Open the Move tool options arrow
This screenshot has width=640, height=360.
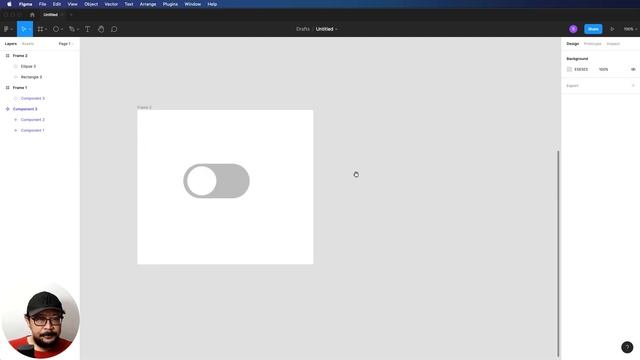point(30,29)
